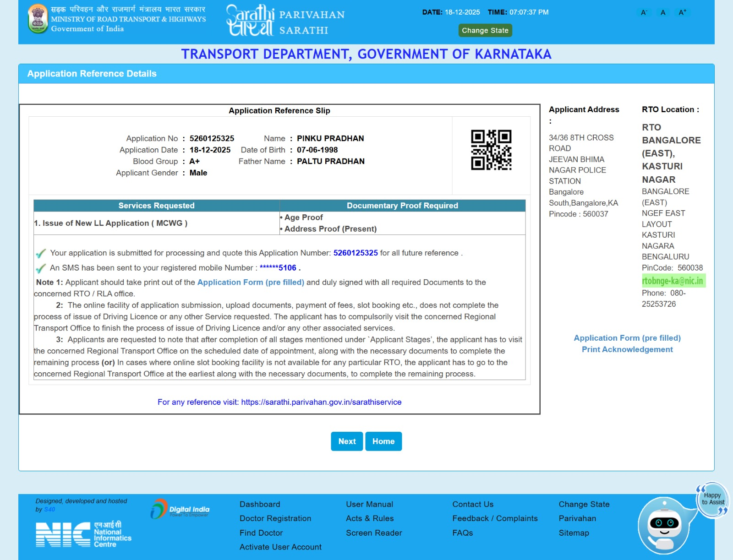Open Dashboard from footer menu
Image resolution: width=733 pixels, height=560 pixels.
click(260, 504)
